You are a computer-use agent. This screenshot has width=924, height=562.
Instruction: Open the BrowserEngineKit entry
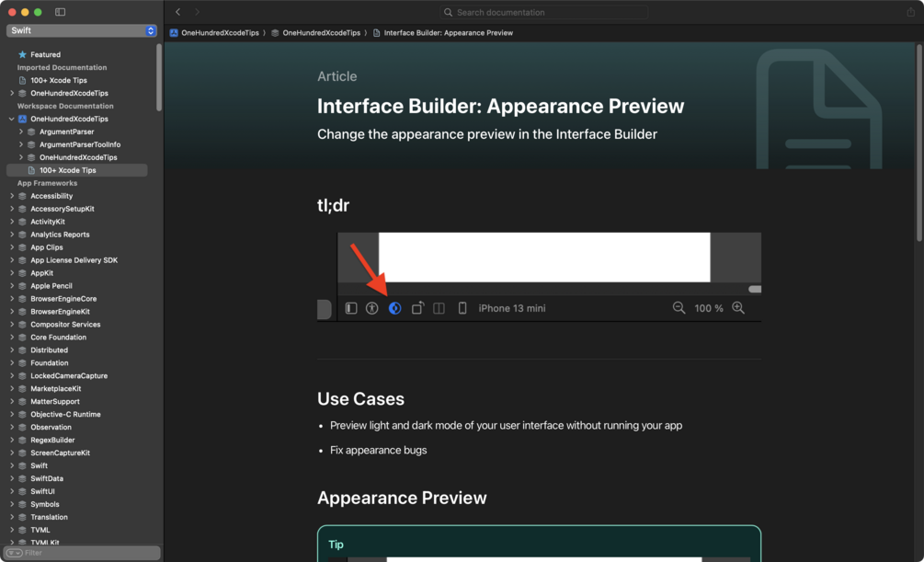click(x=60, y=312)
